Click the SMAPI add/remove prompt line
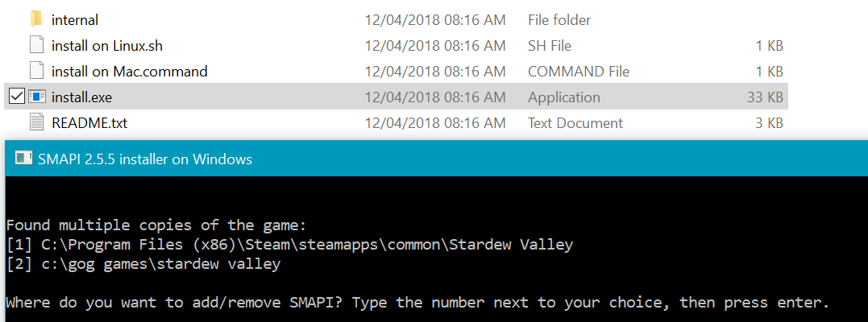 click(417, 303)
